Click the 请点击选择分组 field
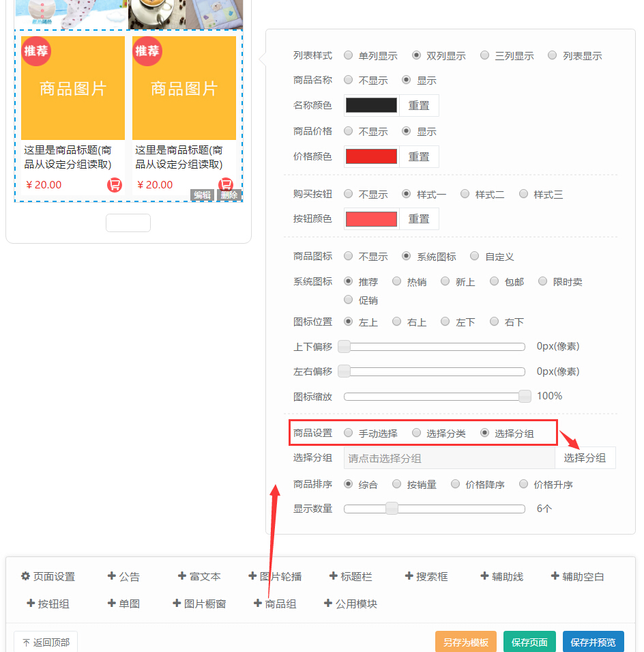 [x=449, y=458]
